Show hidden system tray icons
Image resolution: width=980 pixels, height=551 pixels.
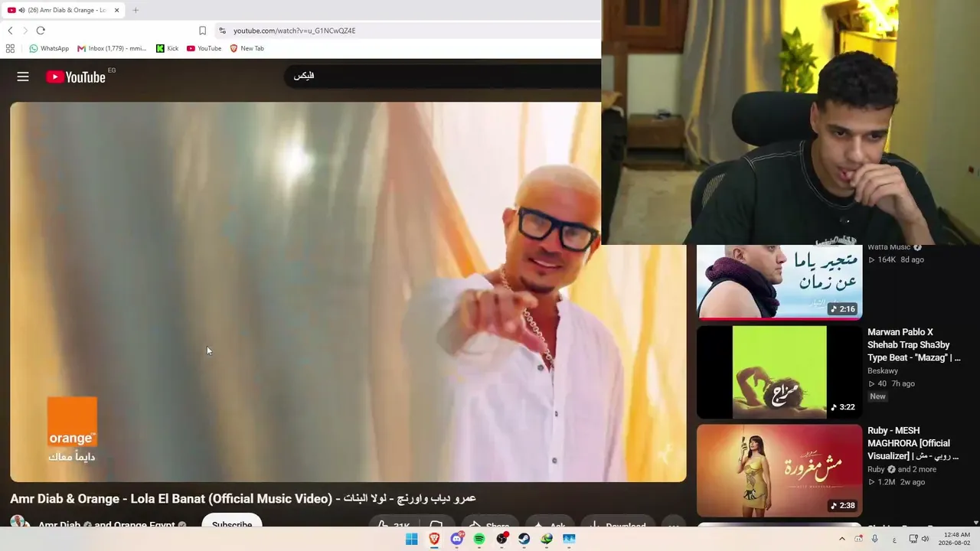coord(842,539)
